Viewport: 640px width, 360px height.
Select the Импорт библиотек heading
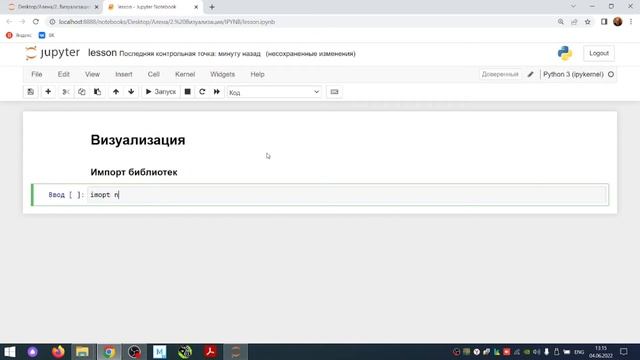click(134, 172)
